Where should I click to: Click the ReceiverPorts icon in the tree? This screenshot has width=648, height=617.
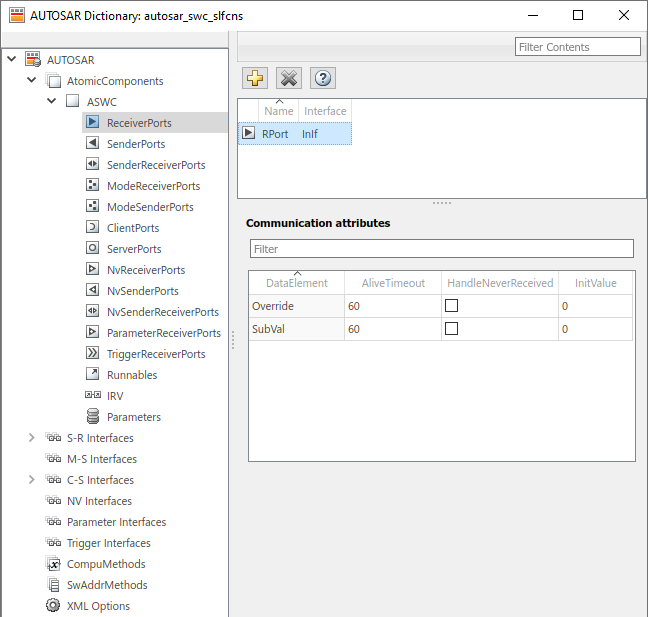coord(93,122)
